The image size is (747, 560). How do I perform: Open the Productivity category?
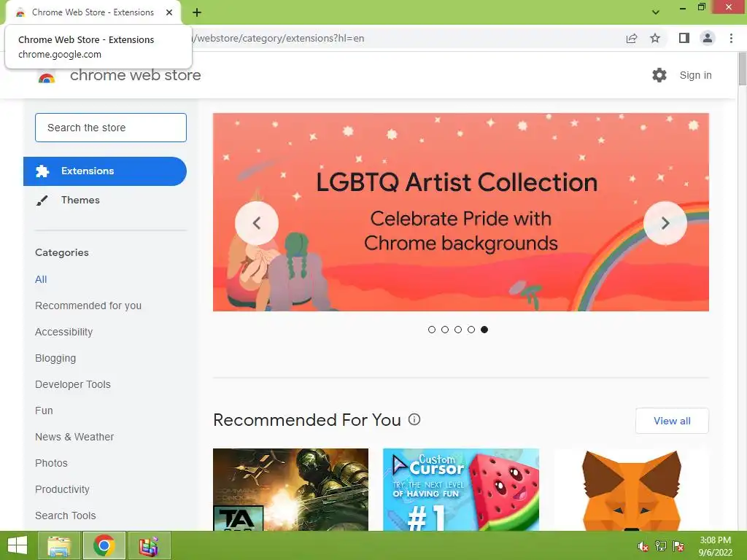click(63, 489)
